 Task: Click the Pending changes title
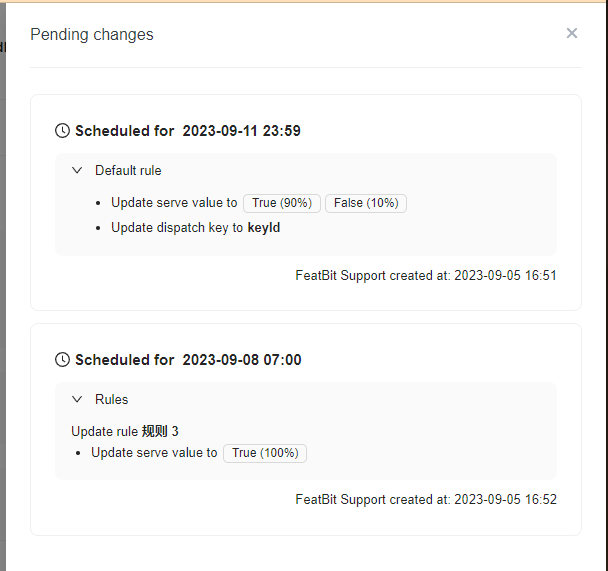(x=92, y=35)
